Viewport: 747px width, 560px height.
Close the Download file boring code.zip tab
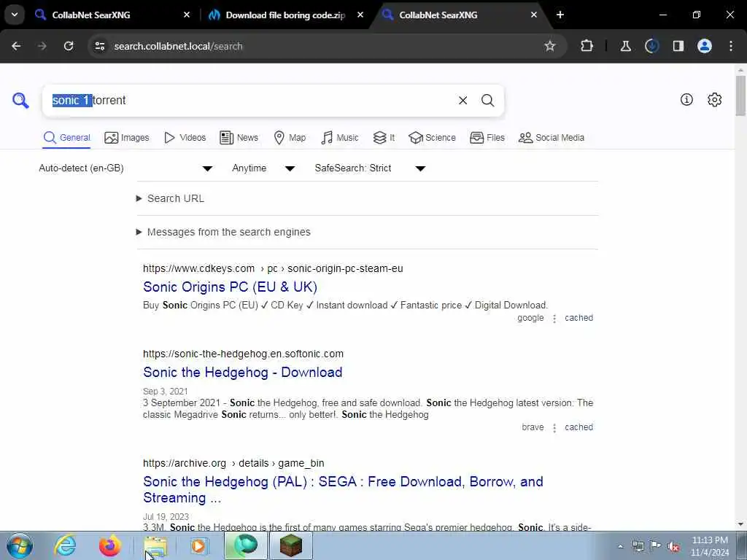[x=360, y=15]
